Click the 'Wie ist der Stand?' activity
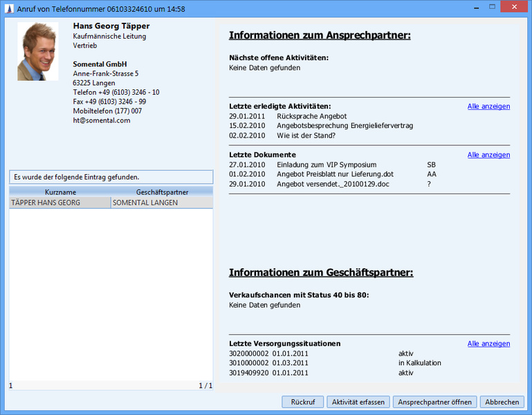The height and width of the screenshot is (415, 532). pyautogui.click(x=306, y=136)
